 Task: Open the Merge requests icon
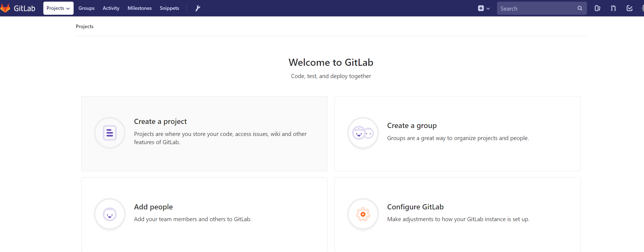pos(613,8)
